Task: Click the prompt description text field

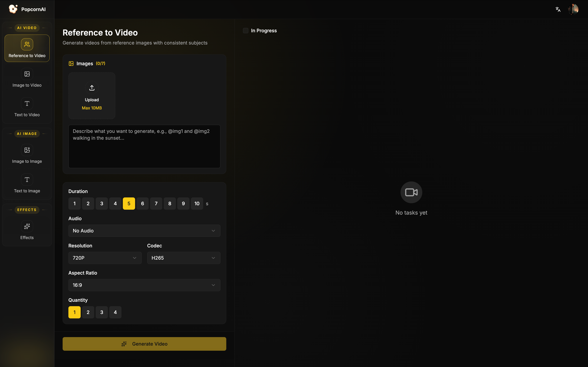Action: click(x=144, y=146)
